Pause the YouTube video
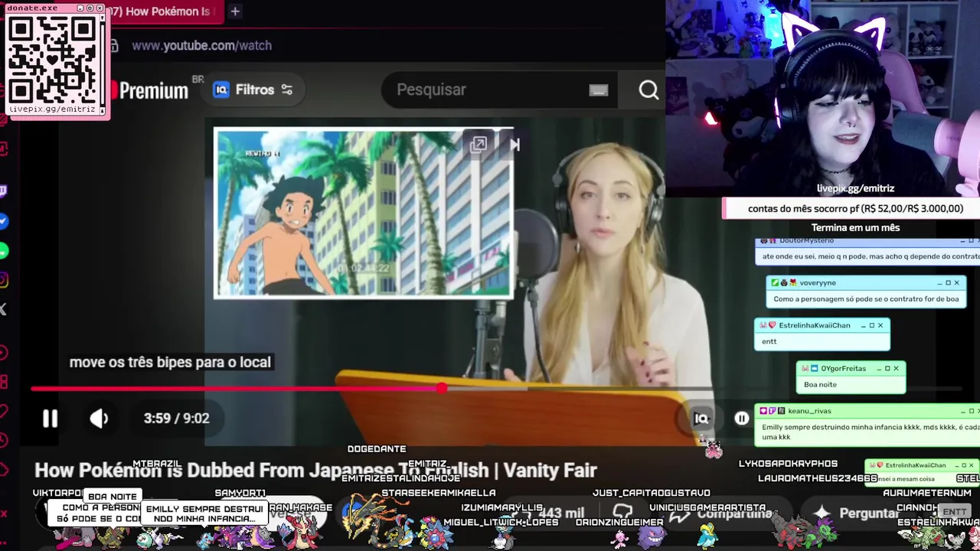The width and height of the screenshot is (980, 551). point(50,418)
